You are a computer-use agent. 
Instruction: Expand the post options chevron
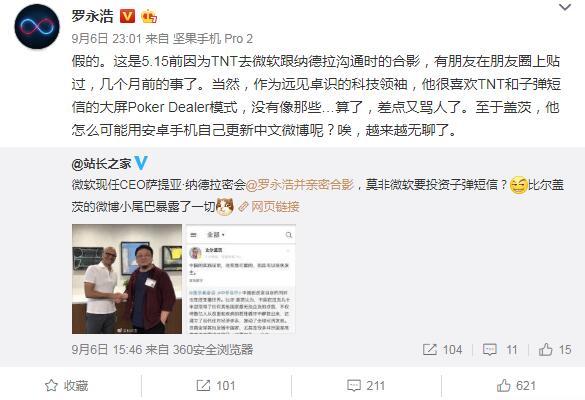click(565, 7)
